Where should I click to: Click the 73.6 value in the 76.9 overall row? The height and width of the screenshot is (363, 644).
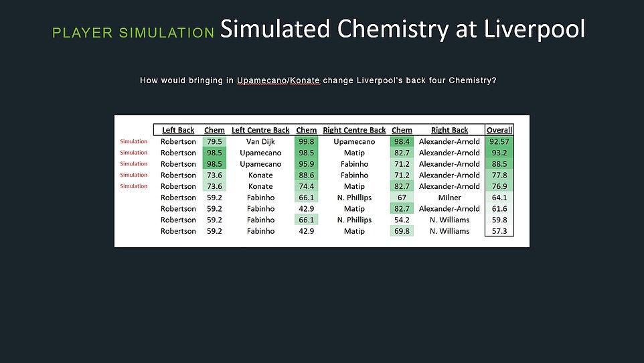pos(214,186)
